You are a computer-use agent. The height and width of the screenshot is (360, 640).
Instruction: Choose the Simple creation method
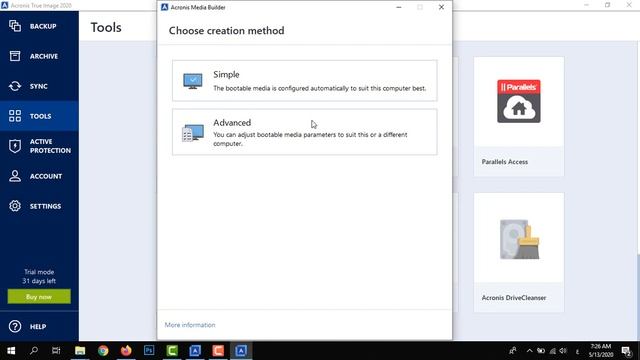[304, 80]
